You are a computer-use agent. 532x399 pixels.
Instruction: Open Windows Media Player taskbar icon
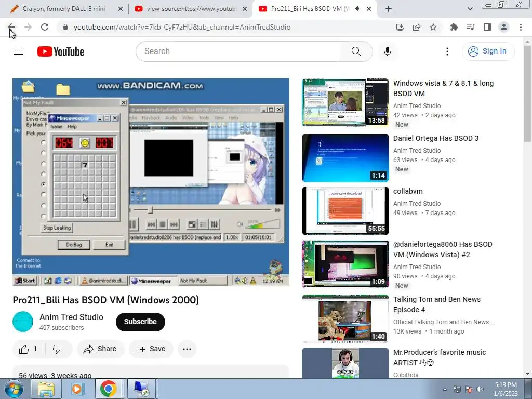click(77, 389)
